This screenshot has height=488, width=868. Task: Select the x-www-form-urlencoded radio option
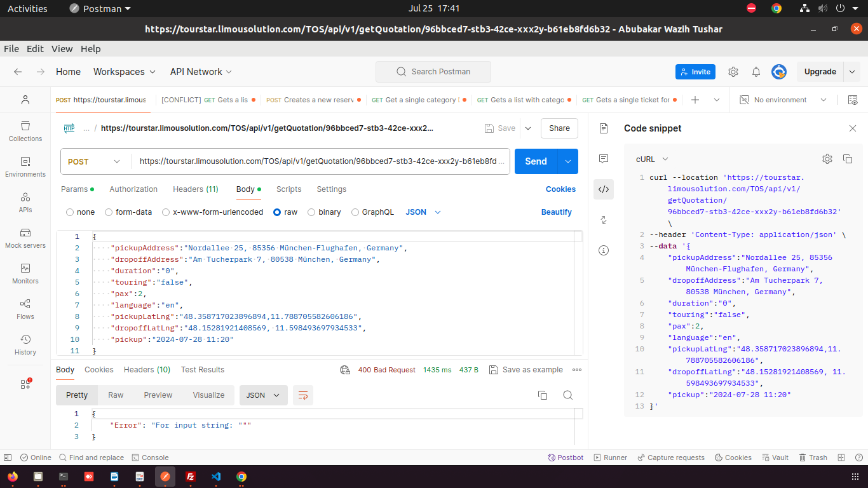(166, 212)
